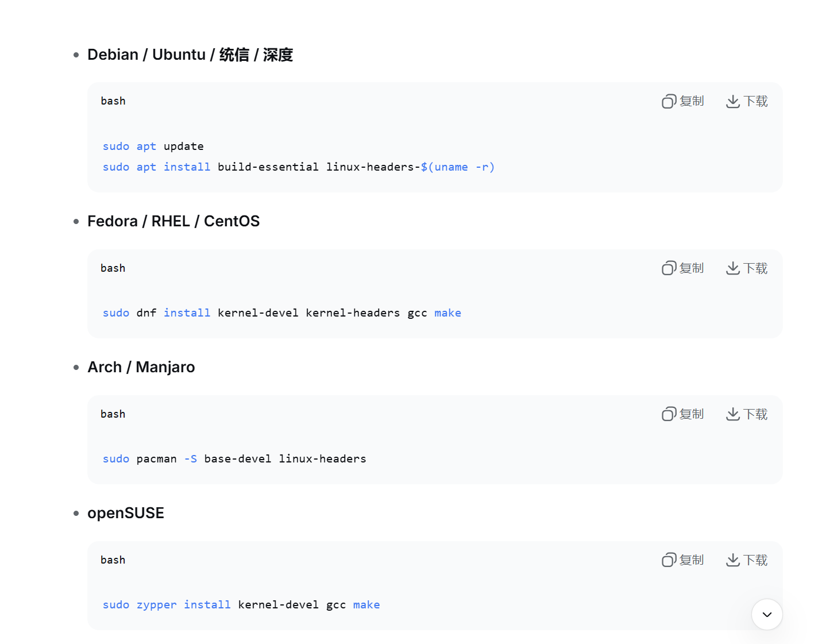Click the 'Fedora / RHEL / CentOS' heading

pyautogui.click(x=173, y=221)
